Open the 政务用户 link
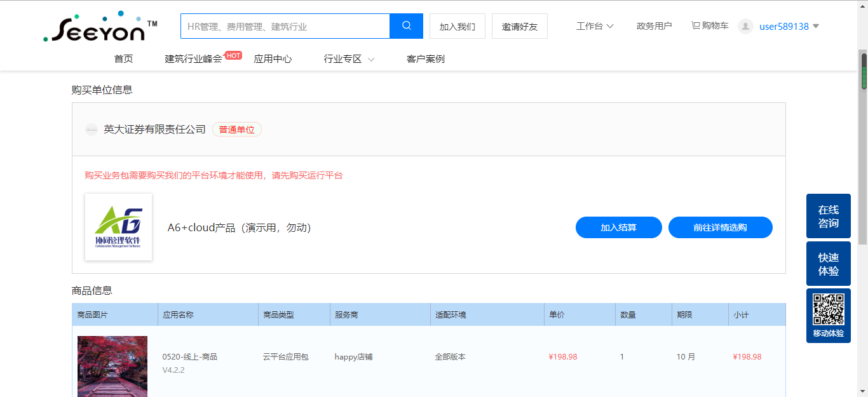The height and width of the screenshot is (397, 868). pyautogui.click(x=654, y=26)
